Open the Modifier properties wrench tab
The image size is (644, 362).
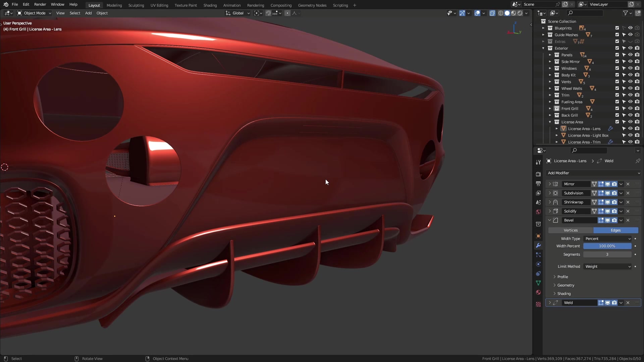538,245
